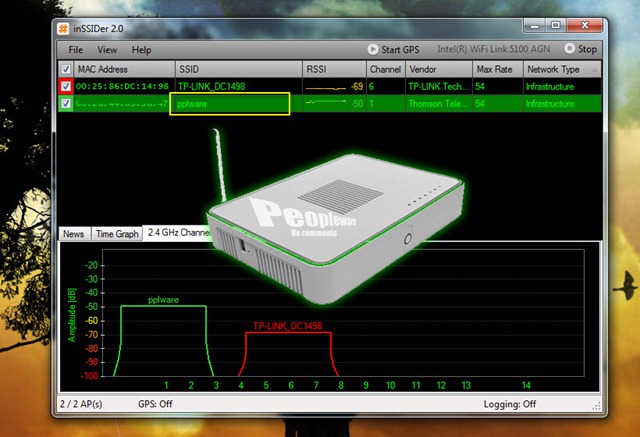Maximize the inSSIDer window
The height and width of the screenshot is (437, 640).
(556, 26)
